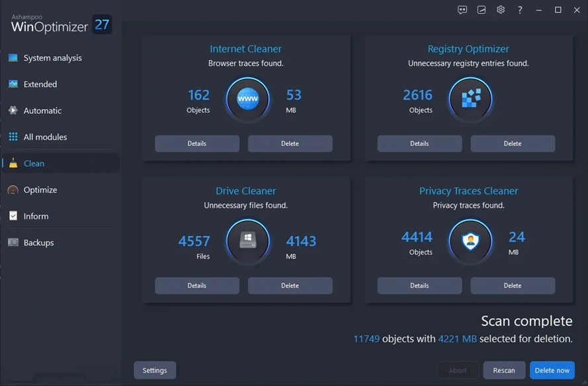Open the settings gear icon in title bar
This screenshot has height=386, width=588.
tap(501, 10)
